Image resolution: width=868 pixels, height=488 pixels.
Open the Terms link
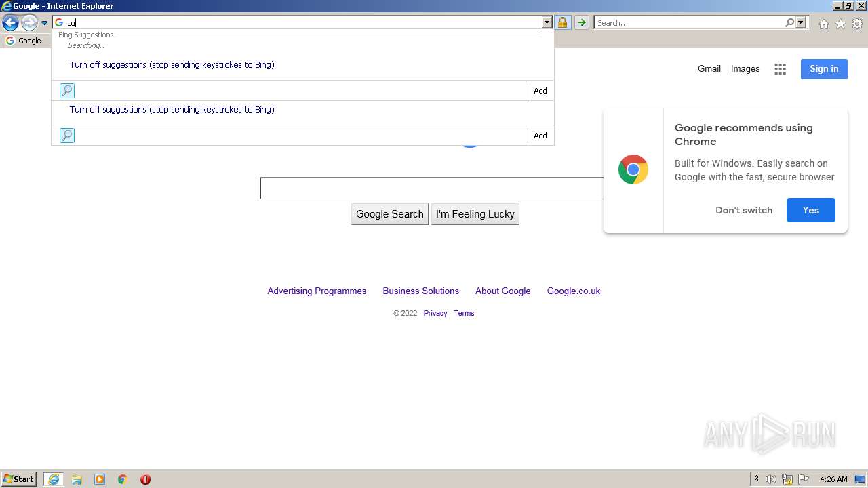point(464,313)
